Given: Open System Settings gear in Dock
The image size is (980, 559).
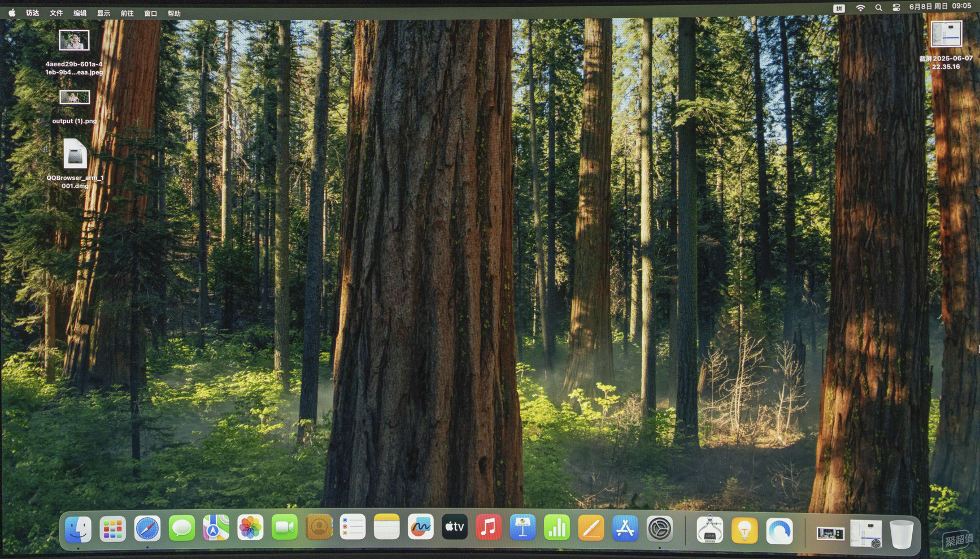Looking at the screenshot, I should click(x=660, y=529).
